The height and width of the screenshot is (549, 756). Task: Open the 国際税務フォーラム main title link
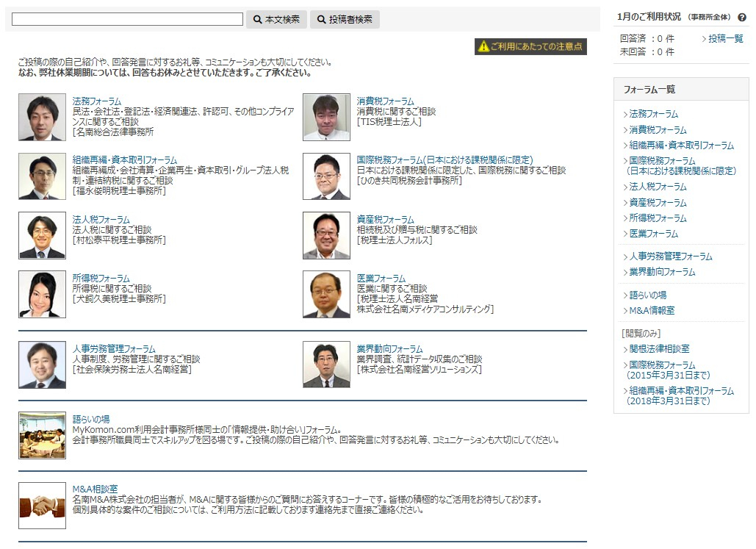point(444,159)
